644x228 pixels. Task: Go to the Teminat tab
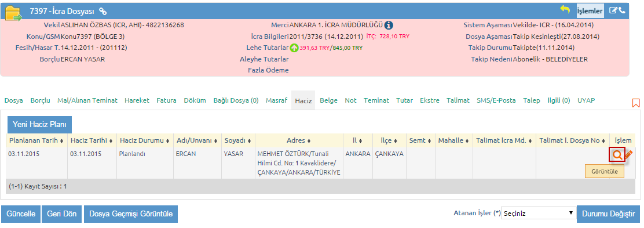pyautogui.click(x=376, y=100)
